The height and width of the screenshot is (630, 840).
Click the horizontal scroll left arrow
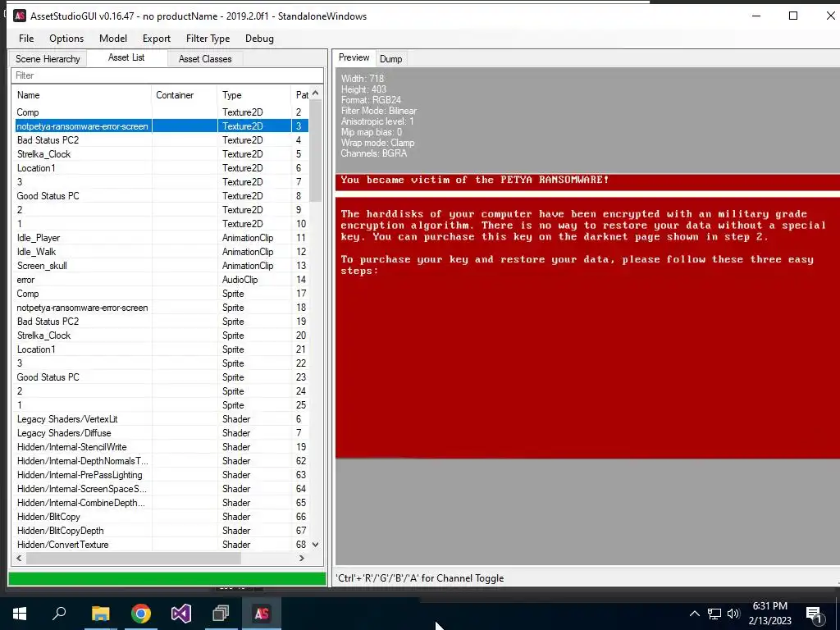[20, 558]
